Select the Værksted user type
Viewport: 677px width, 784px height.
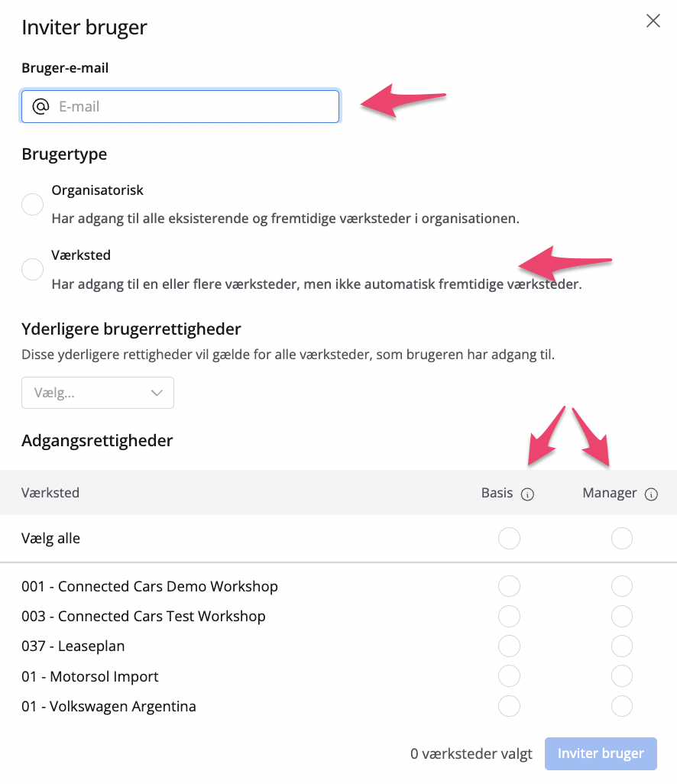[32, 269]
